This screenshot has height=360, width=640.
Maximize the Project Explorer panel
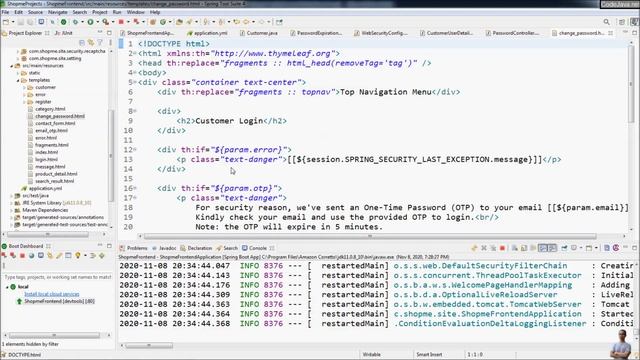click(109, 33)
